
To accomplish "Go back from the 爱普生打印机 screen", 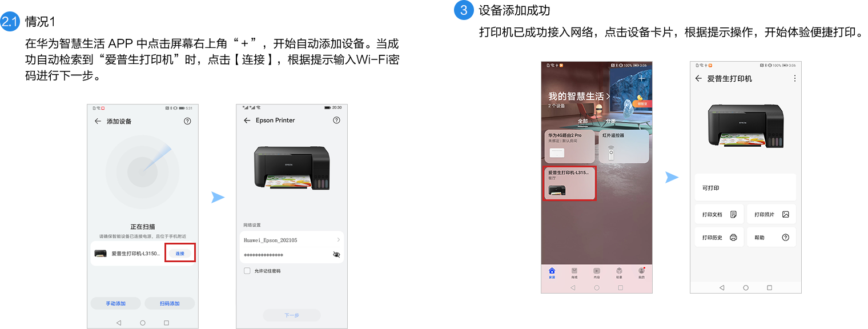I will (x=698, y=78).
